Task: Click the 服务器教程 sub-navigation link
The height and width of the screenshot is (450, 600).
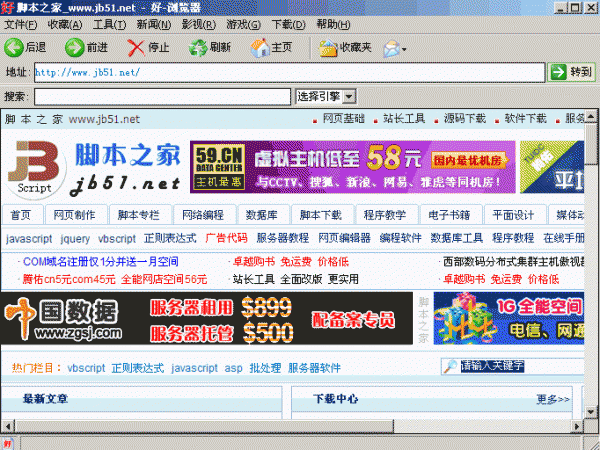Action: coord(283,238)
